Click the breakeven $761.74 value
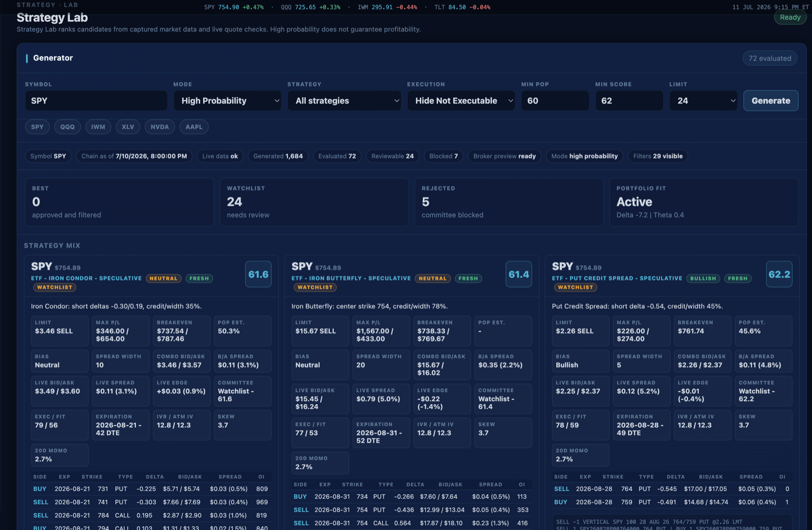 pos(691,331)
